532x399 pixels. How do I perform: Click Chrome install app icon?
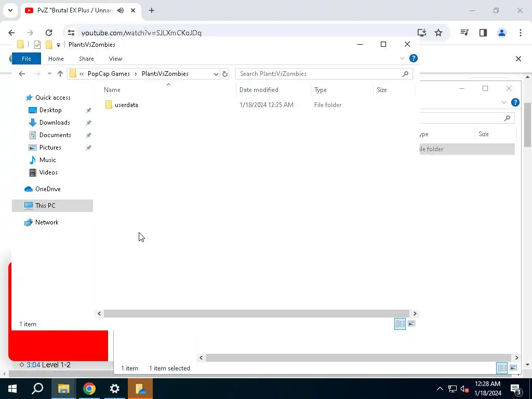tap(421, 33)
